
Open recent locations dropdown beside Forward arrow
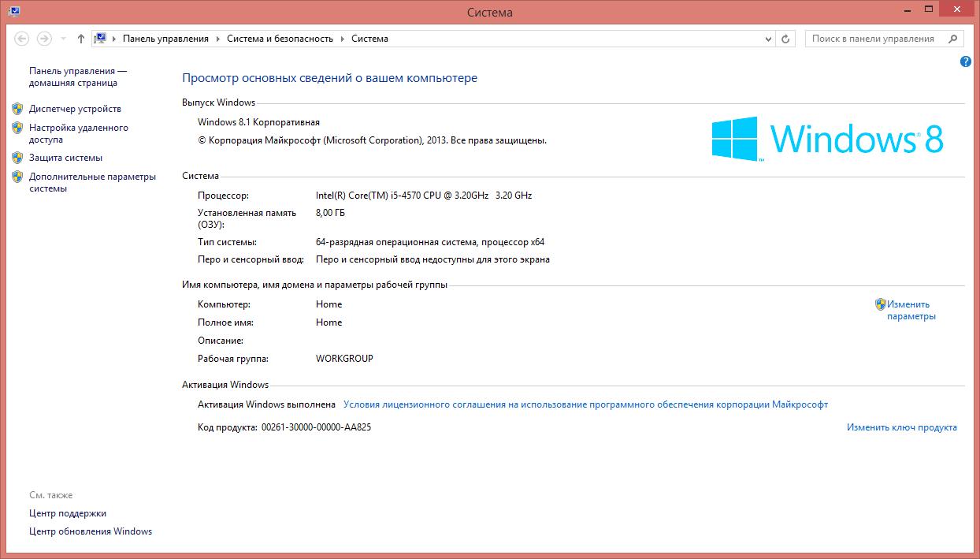coord(62,39)
